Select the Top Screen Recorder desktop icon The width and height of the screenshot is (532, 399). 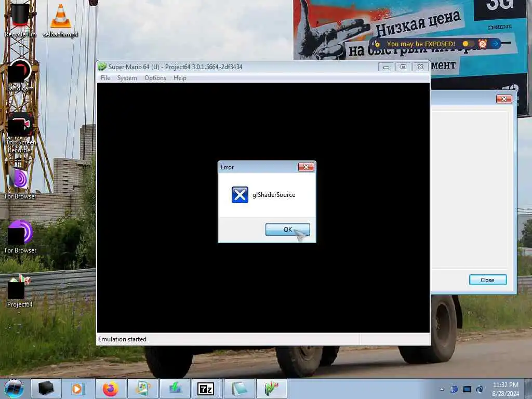pos(20,133)
